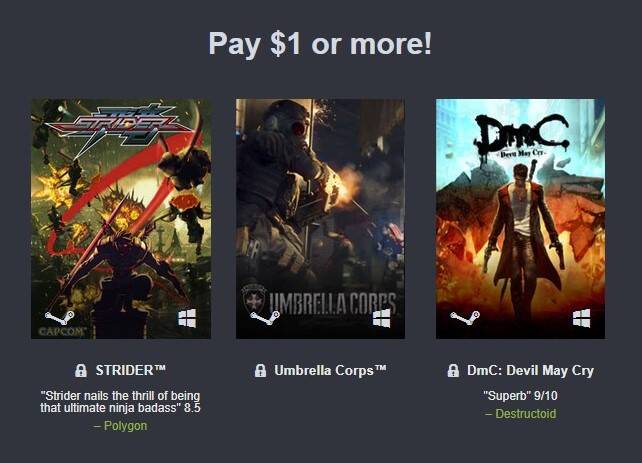Viewport: 642px width, 463px height.
Task: Open the STRIDER cover art thumbnail
Action: click(121, 219)
